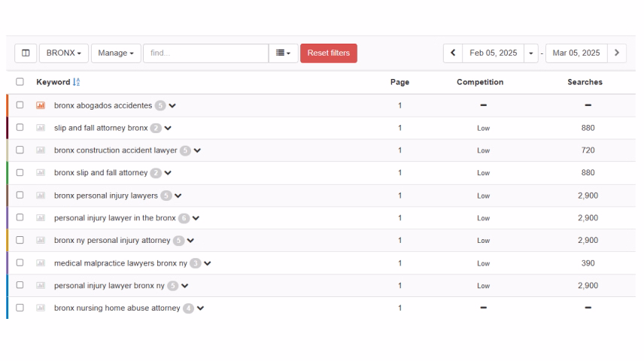Click badge 5 next to bronx personal injury lawyers
This screenshot has height=361, width=644.
[166, 196]
